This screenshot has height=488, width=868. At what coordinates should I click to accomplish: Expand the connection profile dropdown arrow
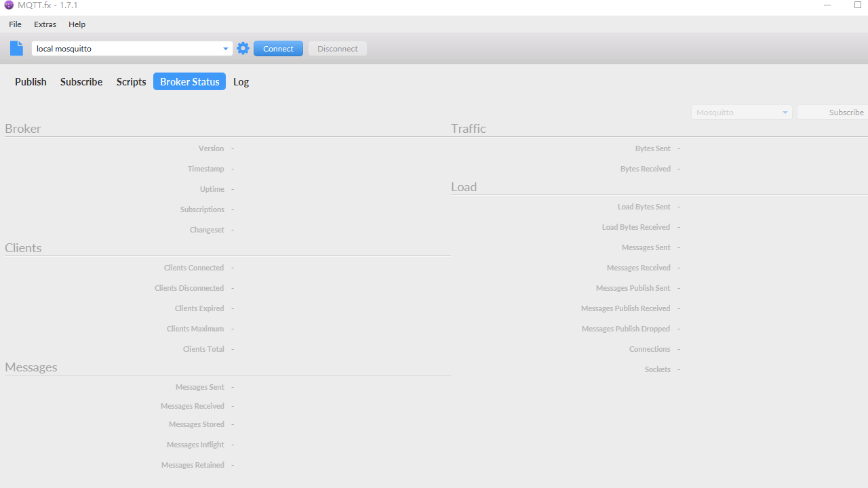(225, 48)
